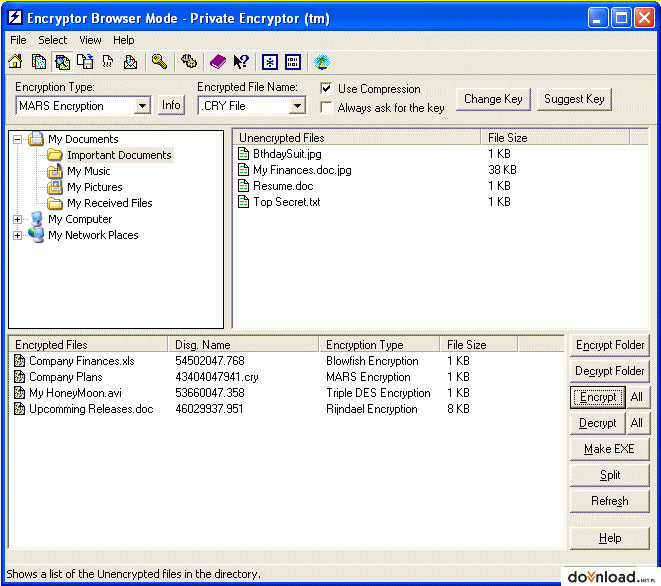Viewport: 661px width, 586px height.
Task: Click the Suggest Key button
Action: point(574,99)
